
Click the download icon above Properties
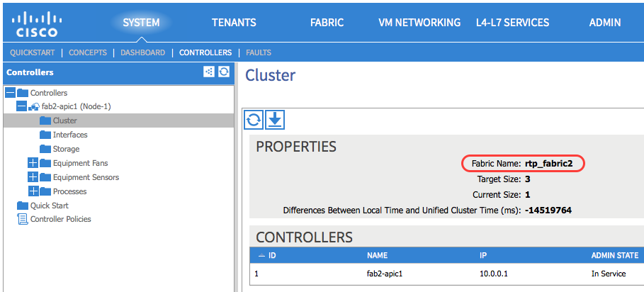275,120
